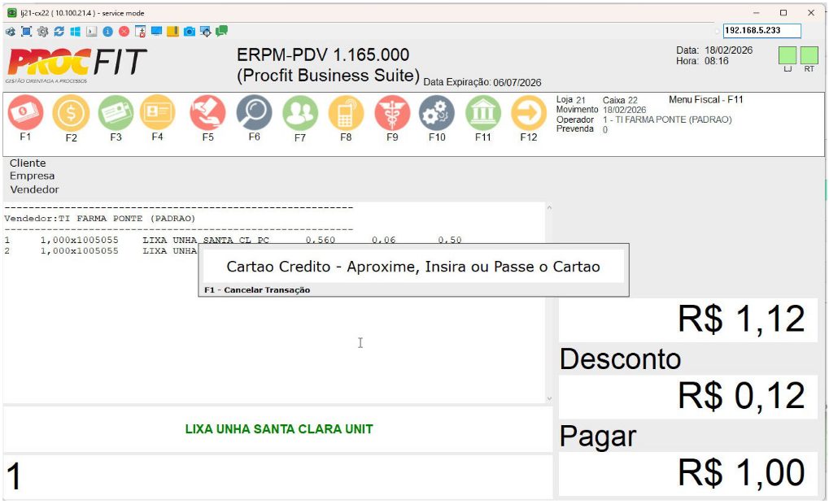Viewport: 829px width, 504px height.
Task: Click the camera screenshot icon in the remote toolbar
Action: tap(189, 32)
